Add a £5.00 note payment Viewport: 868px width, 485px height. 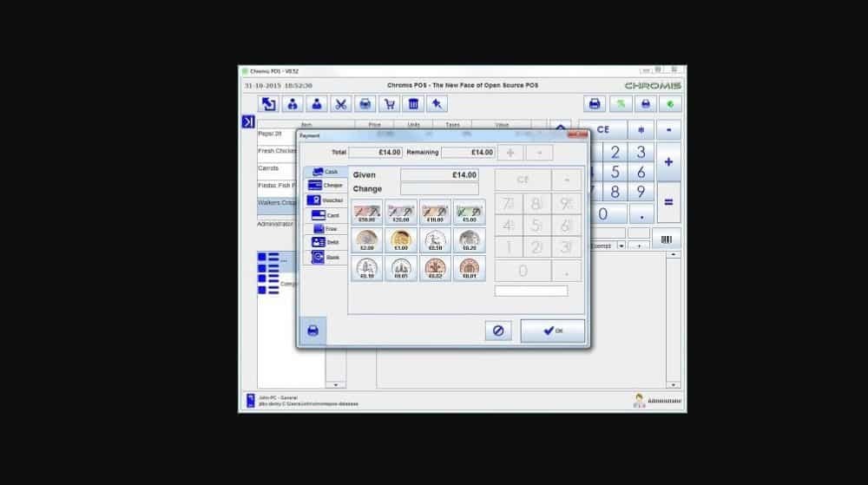469,213
